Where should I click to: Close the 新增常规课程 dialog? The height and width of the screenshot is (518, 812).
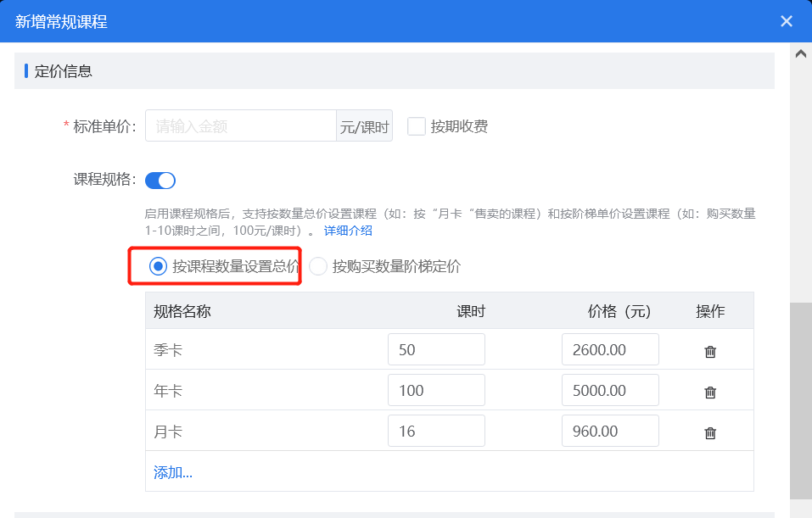[786, 20]
